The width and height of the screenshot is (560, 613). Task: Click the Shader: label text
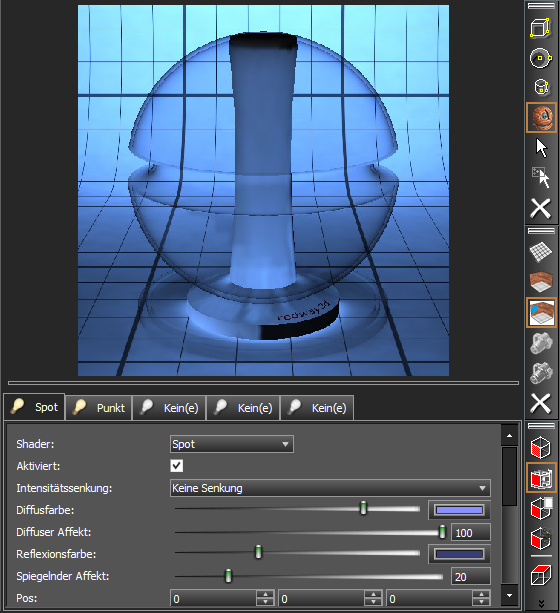click(x=35, y=444)
